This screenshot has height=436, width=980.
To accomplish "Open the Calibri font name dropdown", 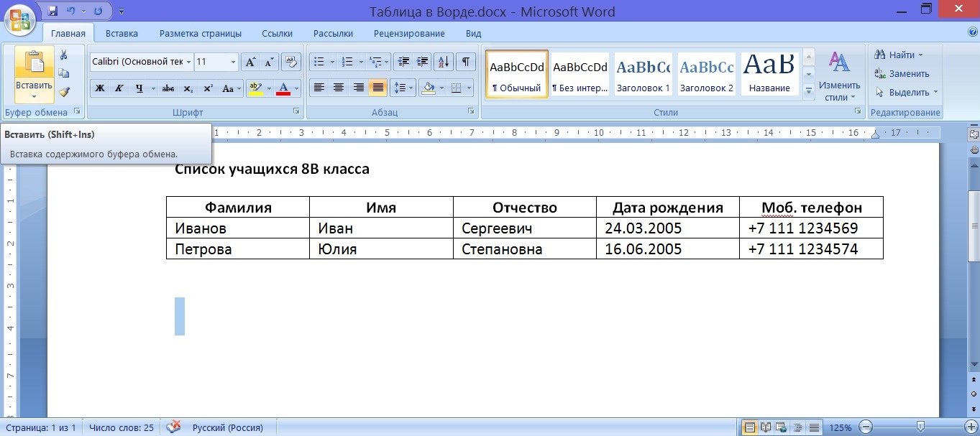I will (x=188, y=62).
